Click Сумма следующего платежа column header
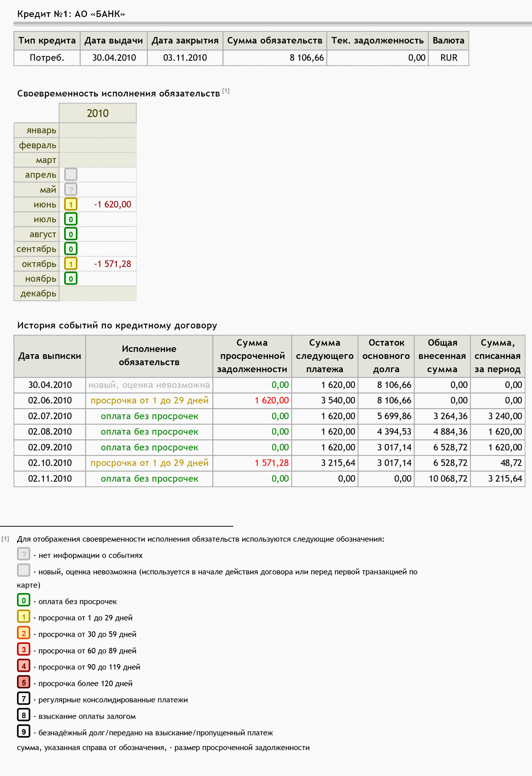This screenshot has width=532, height=776. (x=325, y=356)
